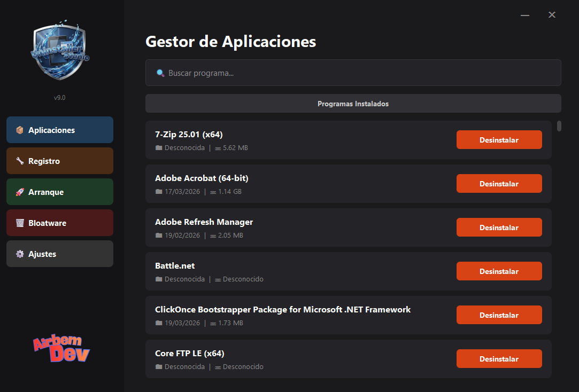Click Desinstalar for Adobe Refresh Manager
This screenshot has width=579, height=392.
[499, 228]
